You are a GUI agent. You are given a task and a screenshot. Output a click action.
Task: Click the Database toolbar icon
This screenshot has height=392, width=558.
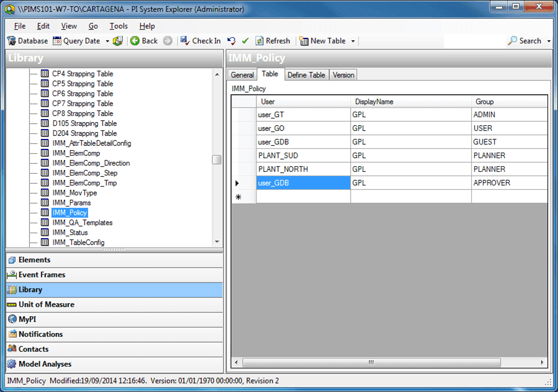[x=11, y=41]
